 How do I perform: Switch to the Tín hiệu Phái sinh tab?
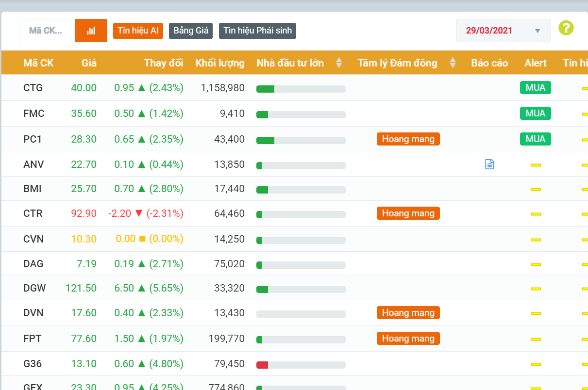(x=257, y=31)
